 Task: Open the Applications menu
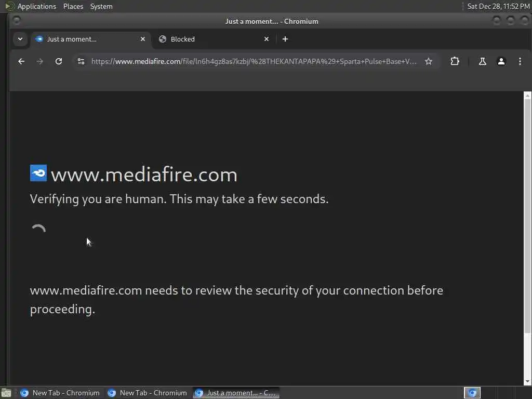pyautogui.click(x=37, y=6)
